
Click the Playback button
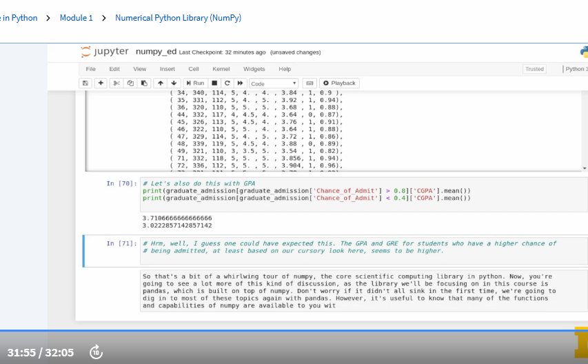(x=339, y=83)
